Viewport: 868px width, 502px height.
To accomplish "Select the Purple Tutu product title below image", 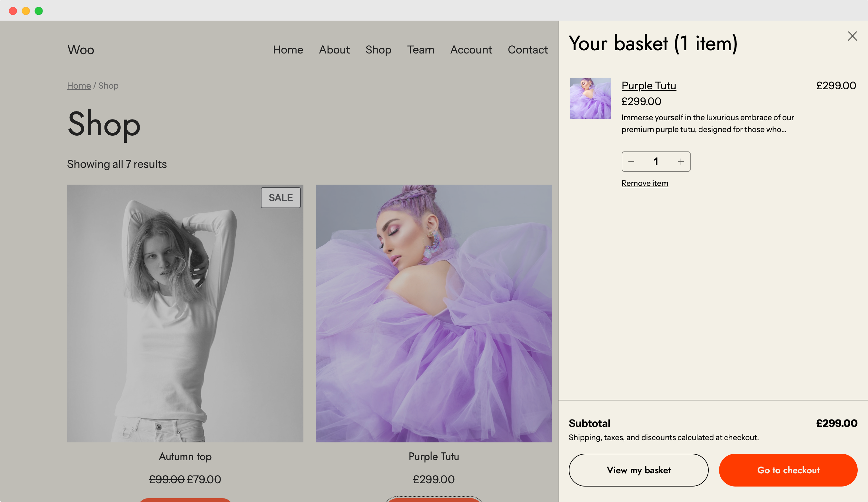I will [x=434, y=457].
